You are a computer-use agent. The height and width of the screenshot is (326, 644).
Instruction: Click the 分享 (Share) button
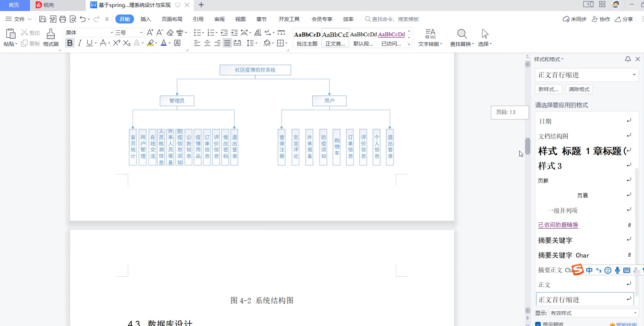pos(624,19)
